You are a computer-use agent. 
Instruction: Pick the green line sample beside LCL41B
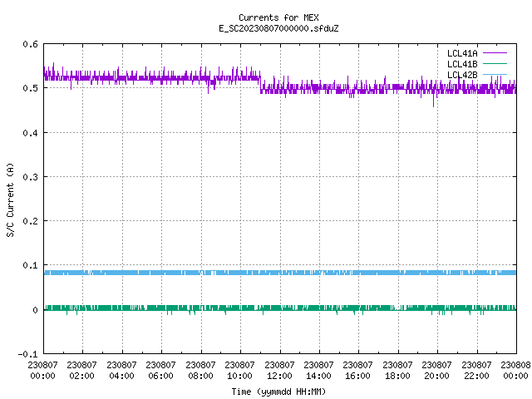pyautogui.click(x=495, y=64)
